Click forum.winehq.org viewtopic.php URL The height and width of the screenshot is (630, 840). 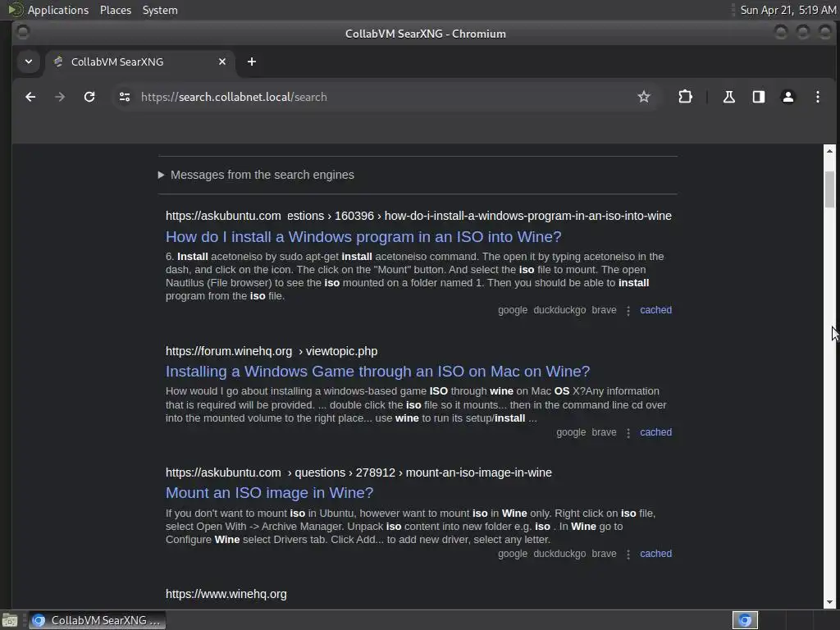pos(272,351)
